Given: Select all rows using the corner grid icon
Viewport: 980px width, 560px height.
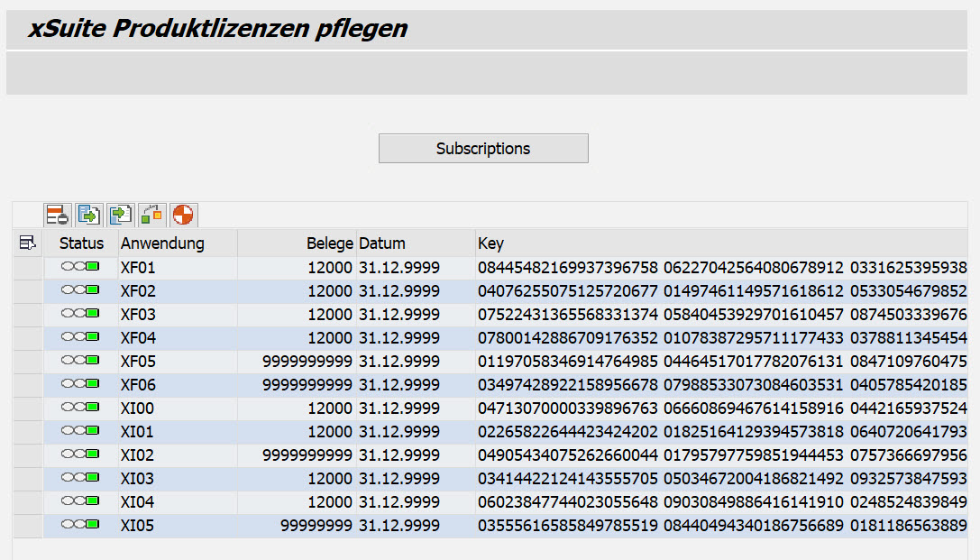Looking at the screenshot, I should tap(26, 242).
